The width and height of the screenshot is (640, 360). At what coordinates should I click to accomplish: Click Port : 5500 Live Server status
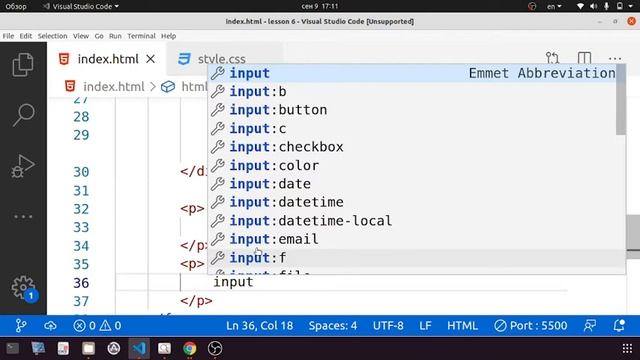[x=531, y=325]
